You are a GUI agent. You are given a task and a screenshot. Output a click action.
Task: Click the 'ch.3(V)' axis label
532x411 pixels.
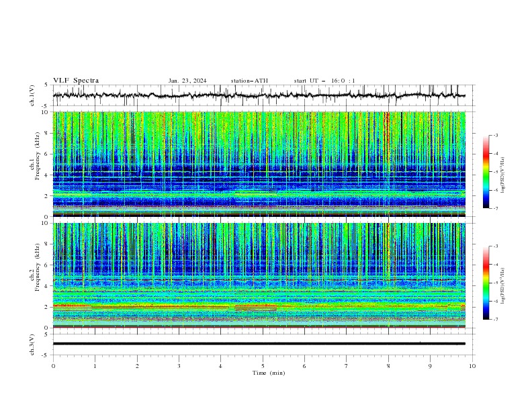pyautogui.click(x=32, y=345)
